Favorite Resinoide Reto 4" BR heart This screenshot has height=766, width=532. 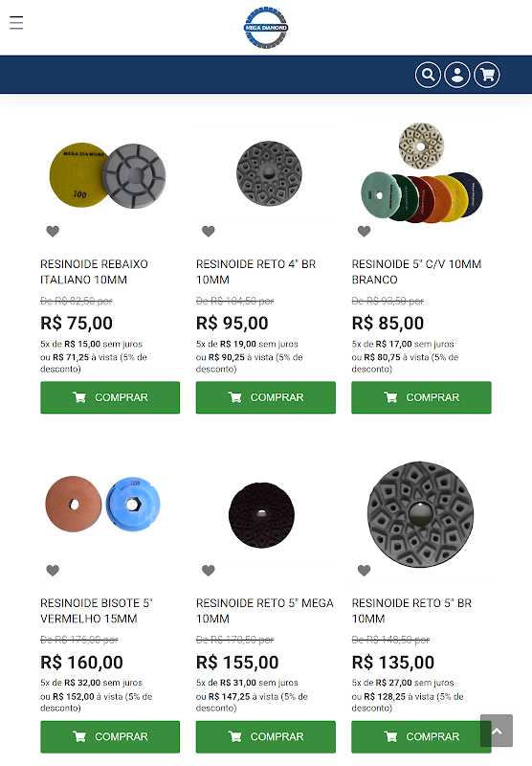(209, 231)
